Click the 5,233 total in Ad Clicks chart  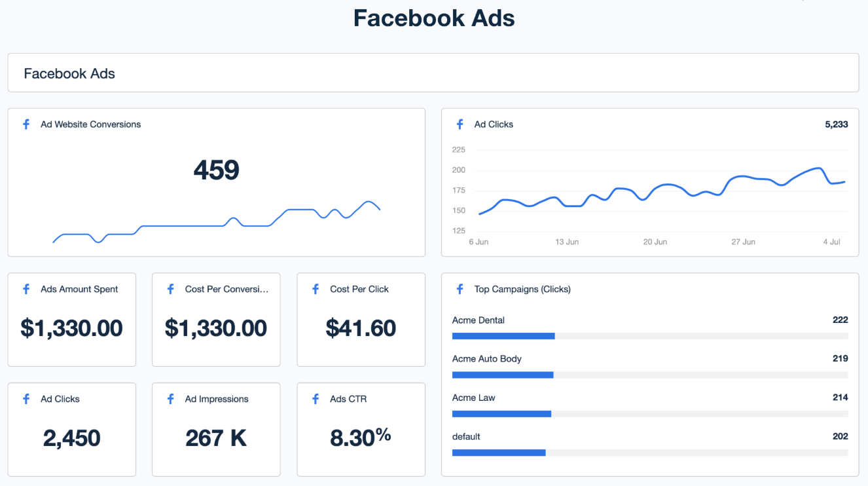point(836,124)
